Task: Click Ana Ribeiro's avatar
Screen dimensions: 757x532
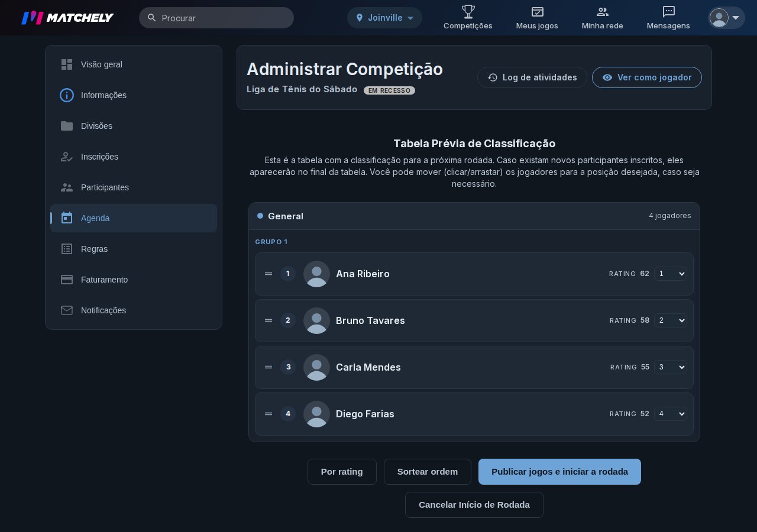Action: 316,274
